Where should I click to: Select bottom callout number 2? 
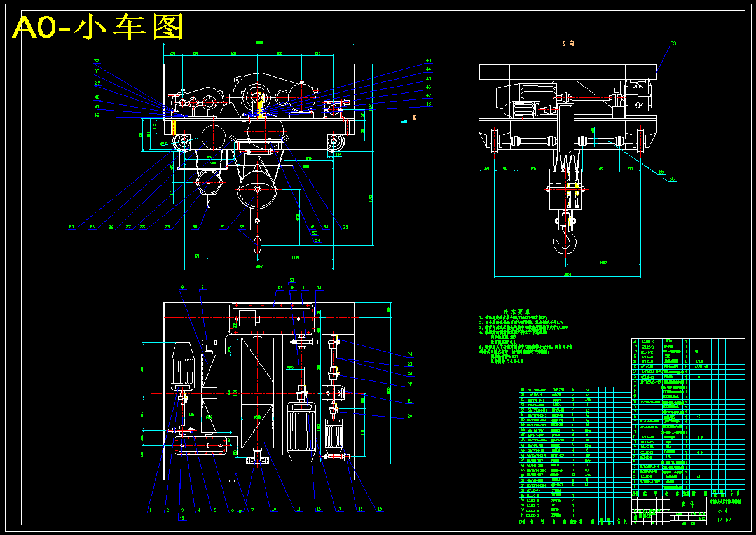point(167,510)
